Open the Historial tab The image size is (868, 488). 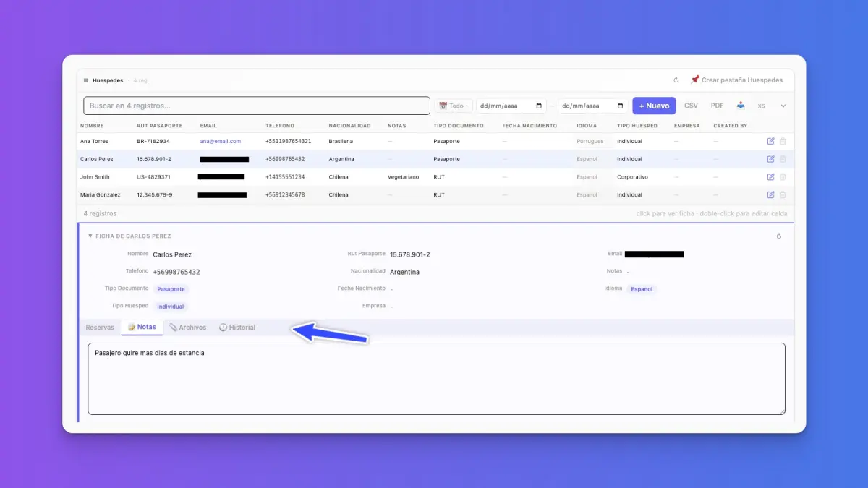click(237, 328)
